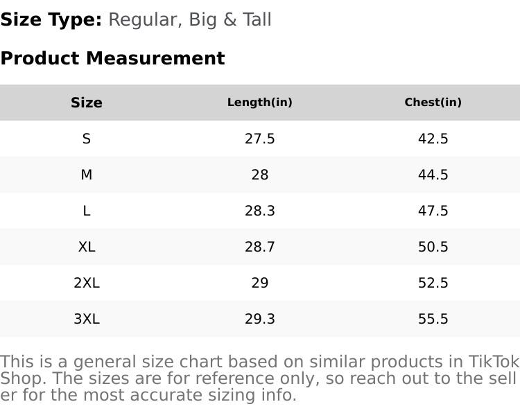Image resolution: width=520 pixels, height=420 pixels.
Task: Click the Chest(in) column header
Action: pos(433,103)
